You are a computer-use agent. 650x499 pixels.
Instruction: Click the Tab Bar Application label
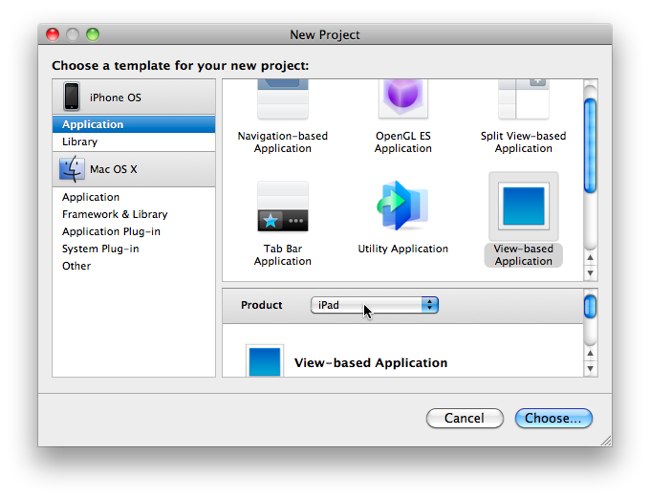pos(283,255)
